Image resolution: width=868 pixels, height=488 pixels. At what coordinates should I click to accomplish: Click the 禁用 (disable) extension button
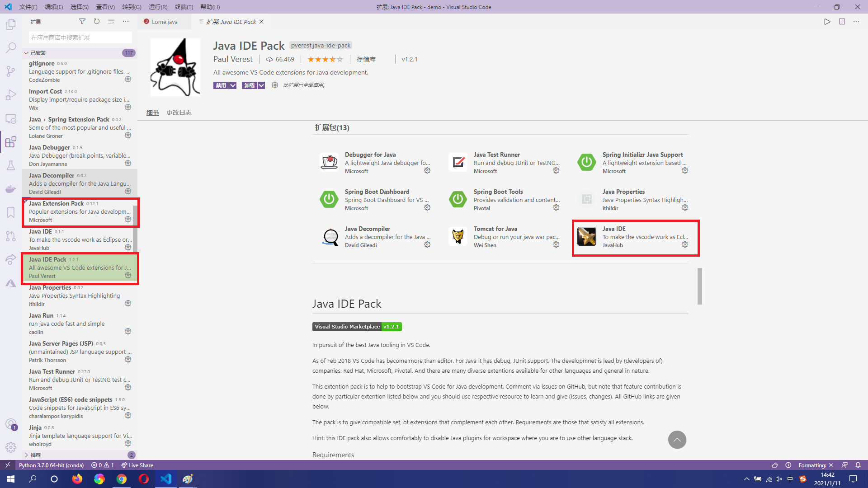click(221, 85)
